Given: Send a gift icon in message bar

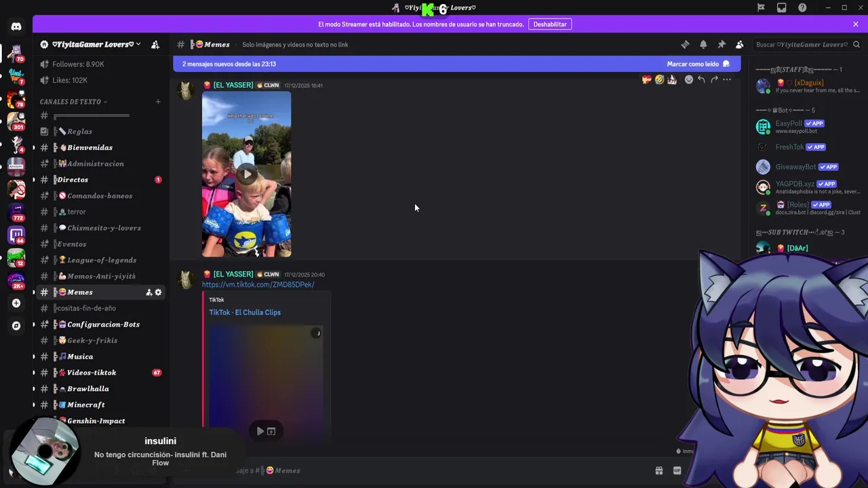Looking at the screenshot, I should [658, 470].
